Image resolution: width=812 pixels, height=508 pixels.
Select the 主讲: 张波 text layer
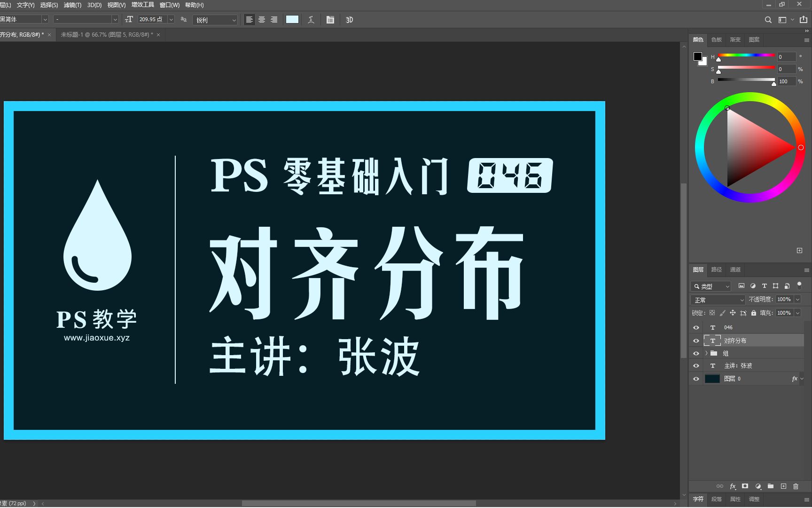[742, 365]
